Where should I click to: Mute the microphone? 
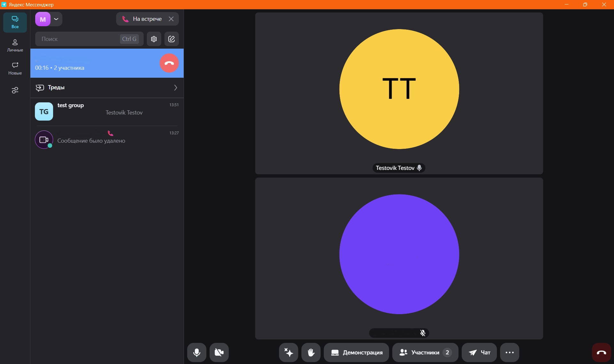pyautogui.click(x=197, y=352)
